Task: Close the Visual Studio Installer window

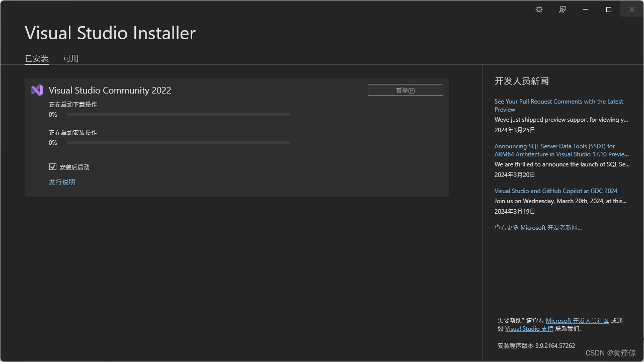Action: (x=632, y=10)
